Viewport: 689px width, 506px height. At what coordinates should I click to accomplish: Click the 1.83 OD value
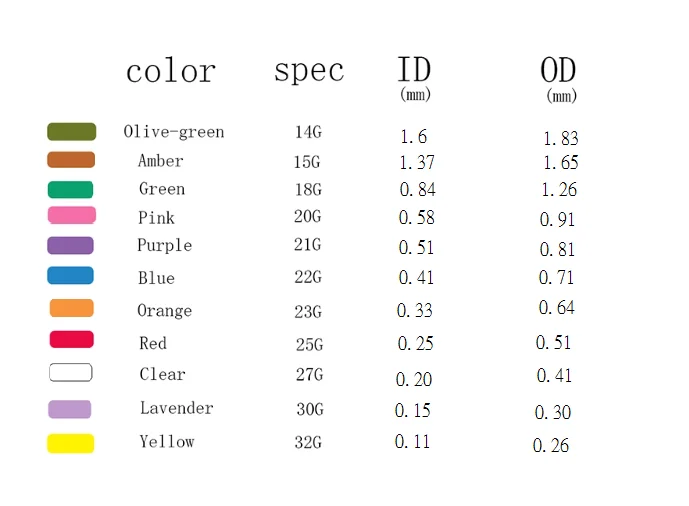(560, 138)
